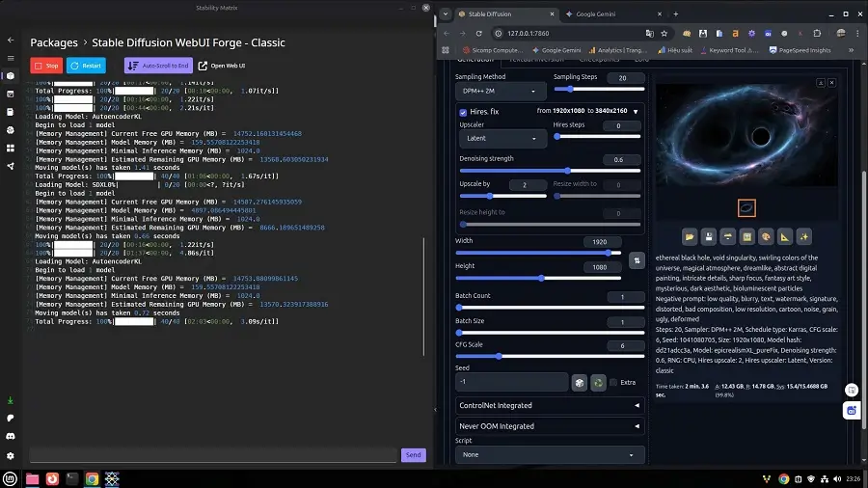The image size is (868, 488).
Task: Swap width and height button
Action: 637,260
